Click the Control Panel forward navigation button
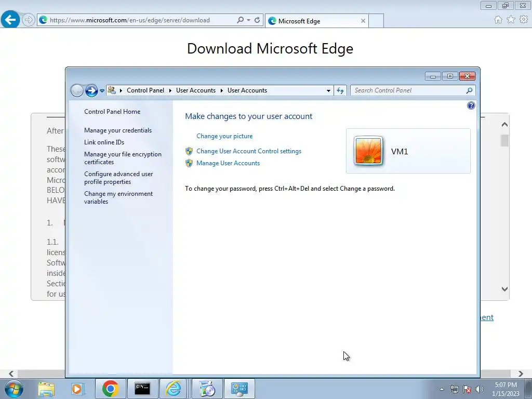 click(91, 90)
